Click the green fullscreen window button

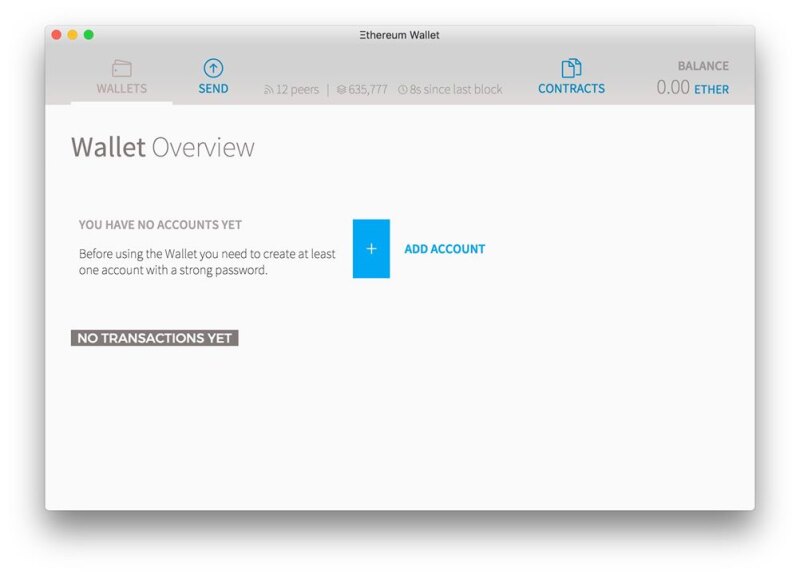tap(89, 35)
